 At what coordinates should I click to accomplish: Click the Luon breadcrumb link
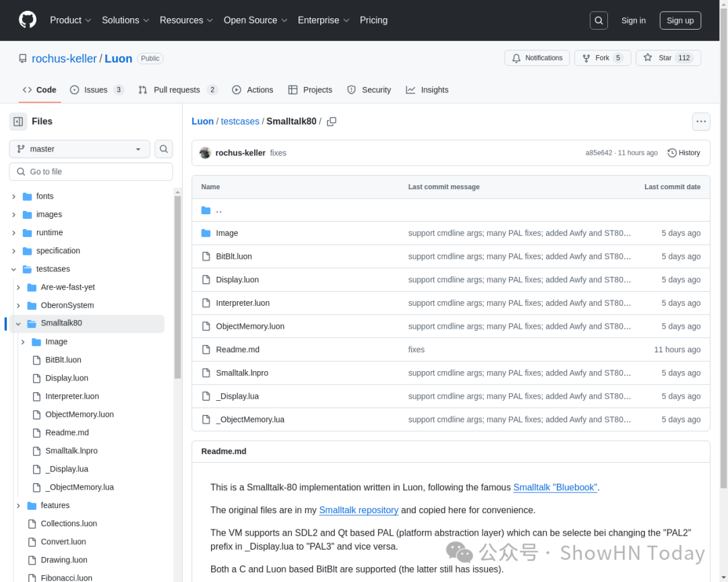point(202,122)
